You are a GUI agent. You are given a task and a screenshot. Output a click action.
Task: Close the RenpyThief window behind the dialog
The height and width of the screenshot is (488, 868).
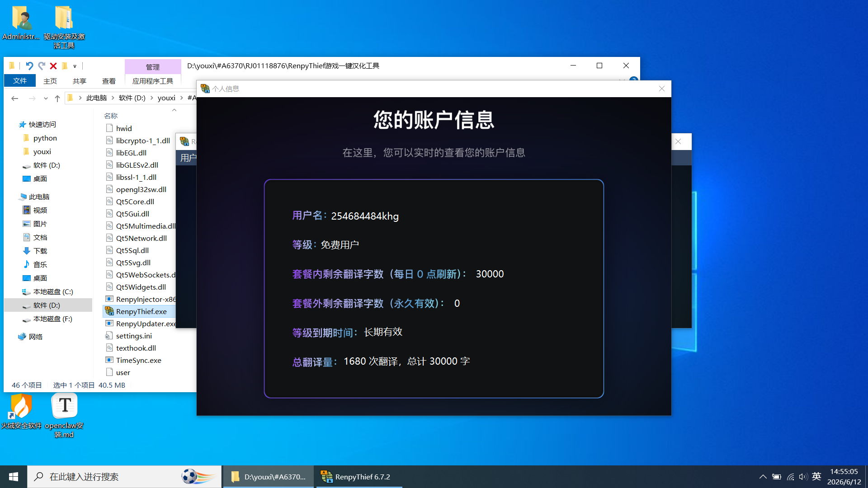tap(678, 141)
